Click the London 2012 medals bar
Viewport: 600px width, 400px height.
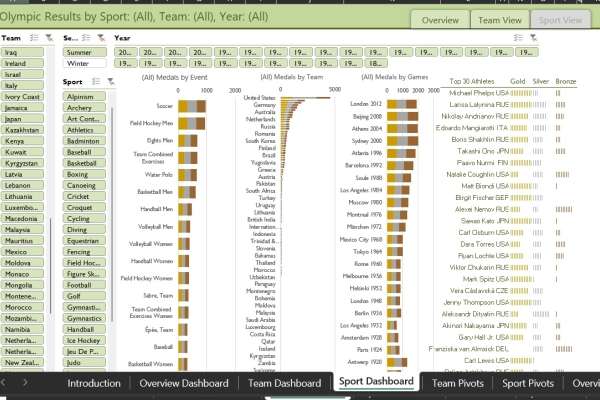coord(402,104)
